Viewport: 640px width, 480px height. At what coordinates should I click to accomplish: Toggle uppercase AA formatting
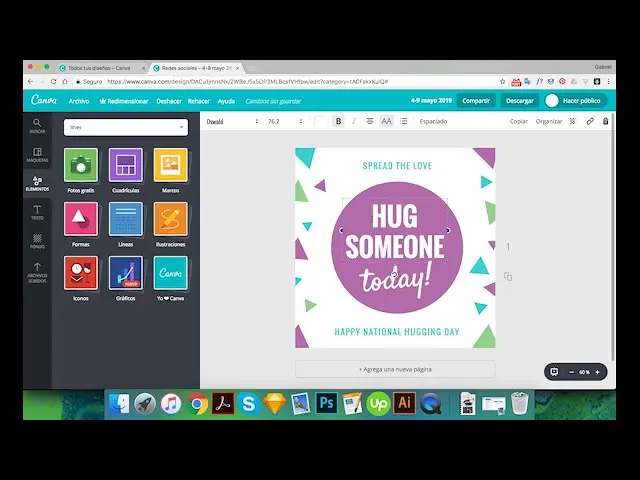pos(386,121)
